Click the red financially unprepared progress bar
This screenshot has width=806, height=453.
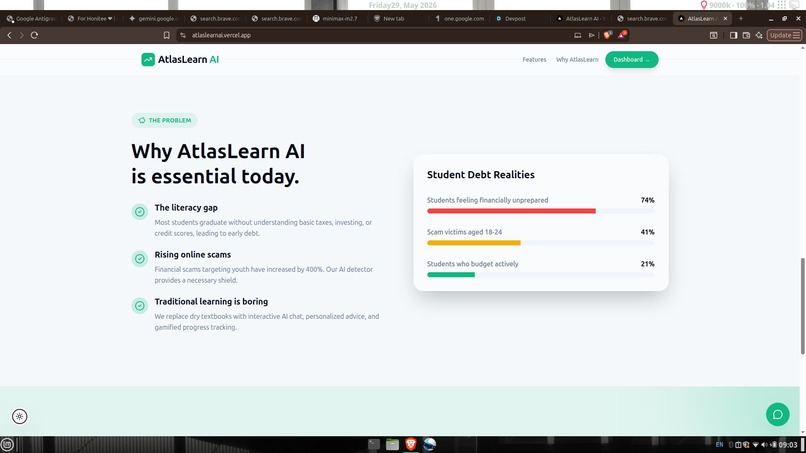511,211
